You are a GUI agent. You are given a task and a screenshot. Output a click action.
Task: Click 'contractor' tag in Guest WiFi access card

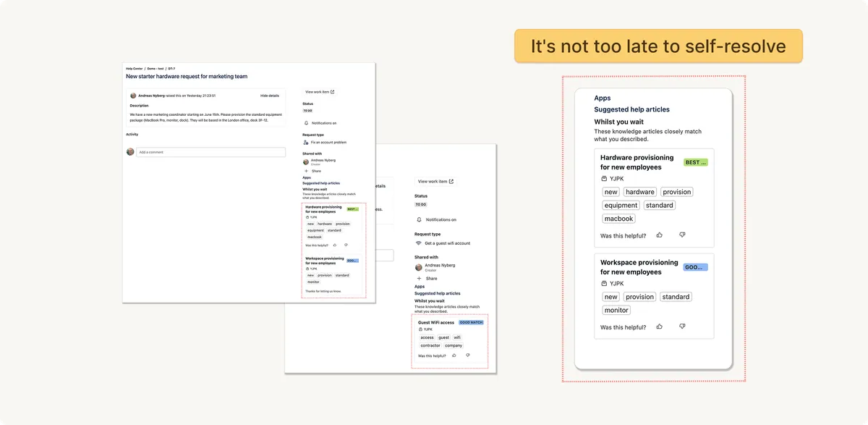point(430,345)
